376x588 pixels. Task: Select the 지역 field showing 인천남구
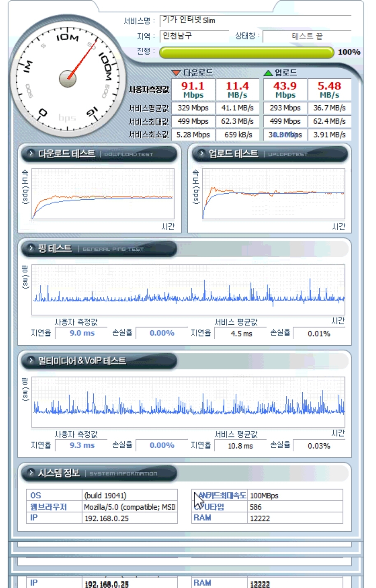tap(194, 36)
